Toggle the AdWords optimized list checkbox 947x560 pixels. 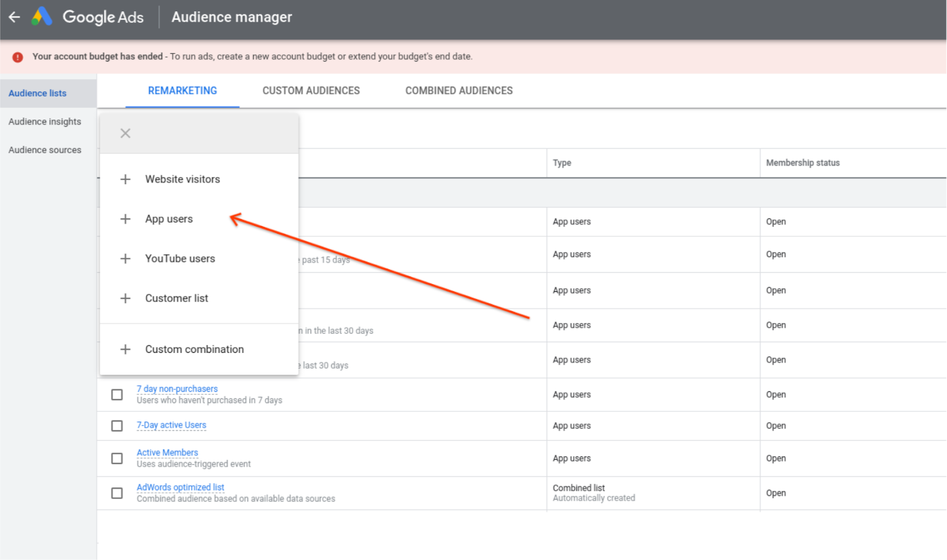point(117,493)
